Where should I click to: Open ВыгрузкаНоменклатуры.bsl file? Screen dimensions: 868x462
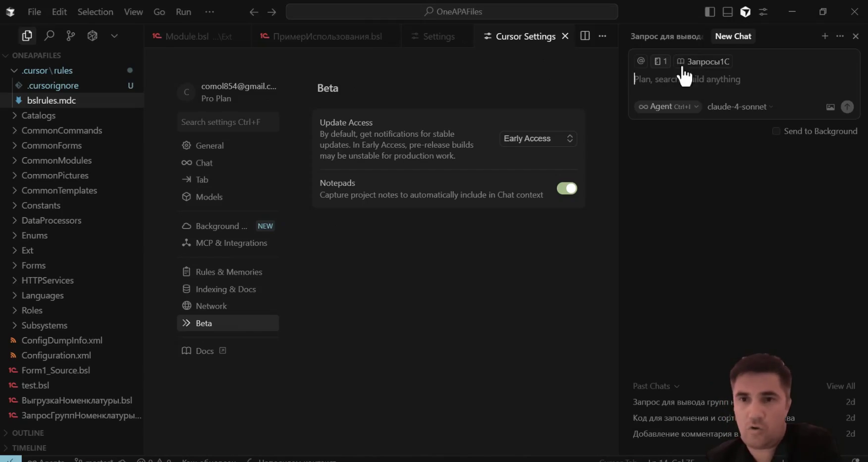[x=72, y=401]
